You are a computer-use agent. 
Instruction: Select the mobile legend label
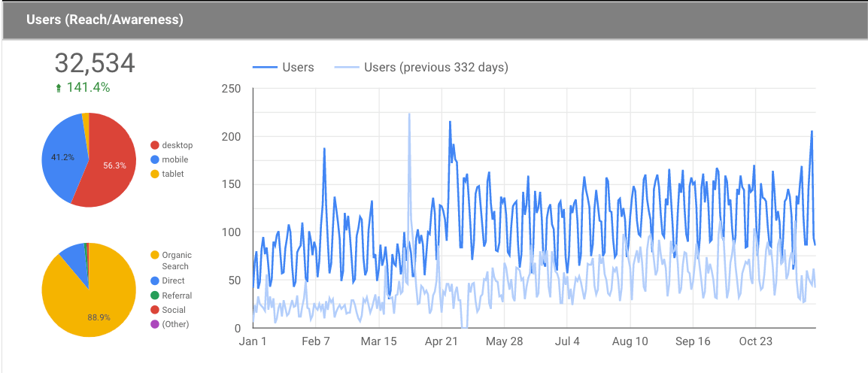tap(175, 160)
